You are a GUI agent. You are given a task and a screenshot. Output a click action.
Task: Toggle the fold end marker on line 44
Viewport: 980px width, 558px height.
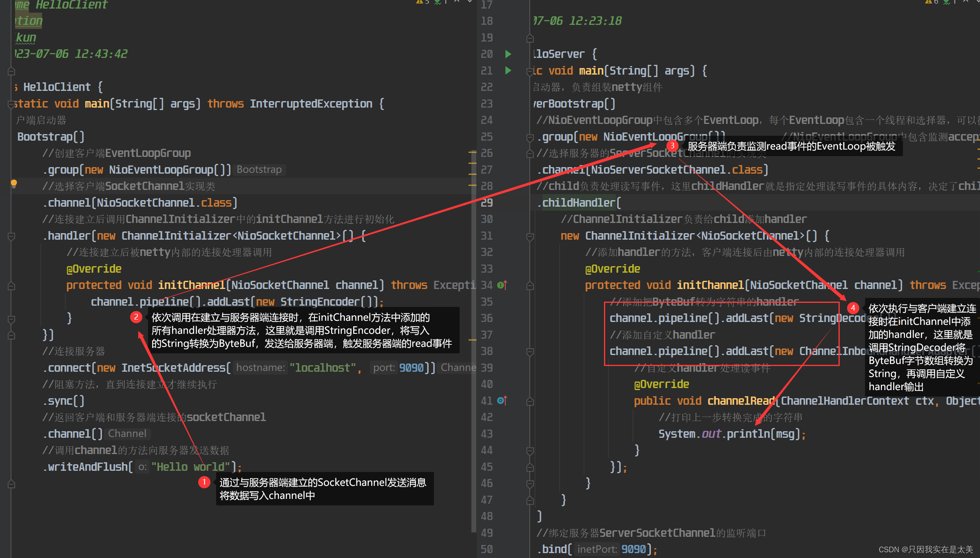[x=530, y=451]
